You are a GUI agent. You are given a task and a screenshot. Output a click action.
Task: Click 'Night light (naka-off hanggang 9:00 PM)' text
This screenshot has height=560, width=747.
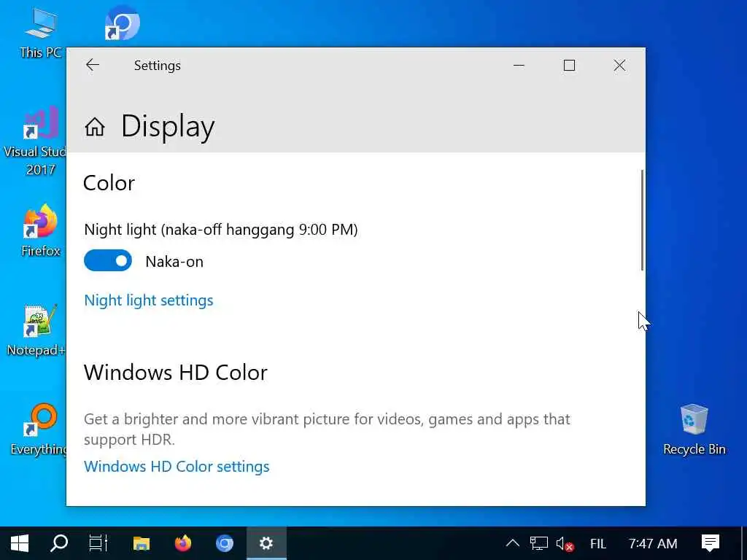(x=221, y=230)
